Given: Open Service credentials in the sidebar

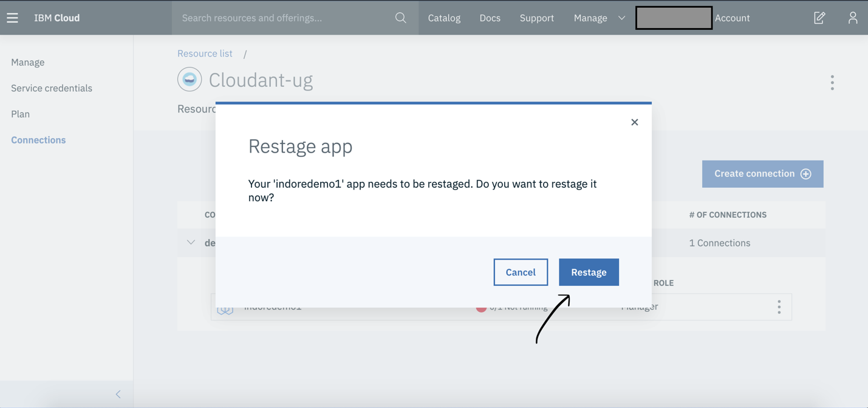Looking at the screenshot, I should point(52,88).
